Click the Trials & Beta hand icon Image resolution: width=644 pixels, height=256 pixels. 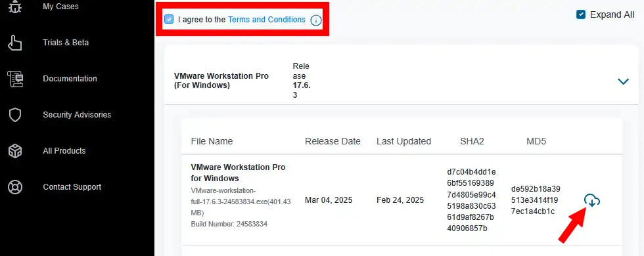pos(15,43)
